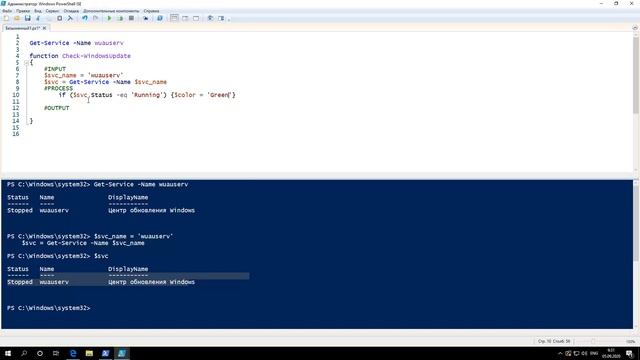Click the last console prompt 'PS C:\Windows\system32>'
The image size is (640, 360).
click(x=49, y=308)
